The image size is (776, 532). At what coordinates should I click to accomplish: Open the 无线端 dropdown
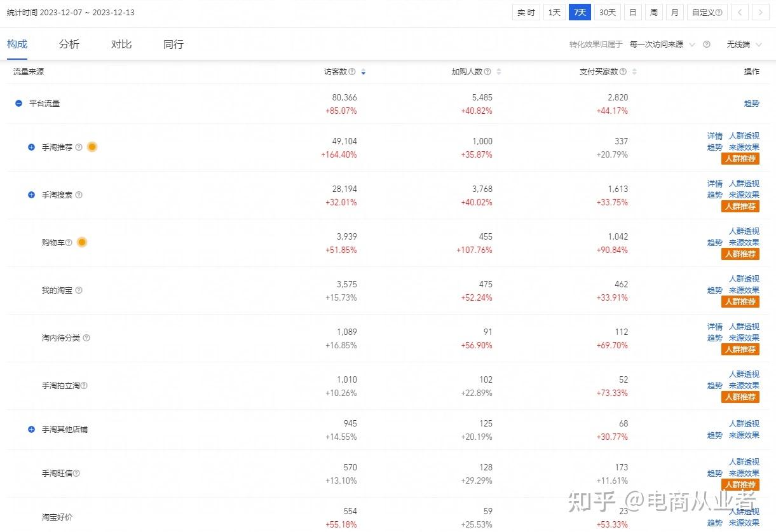(744, 44)
